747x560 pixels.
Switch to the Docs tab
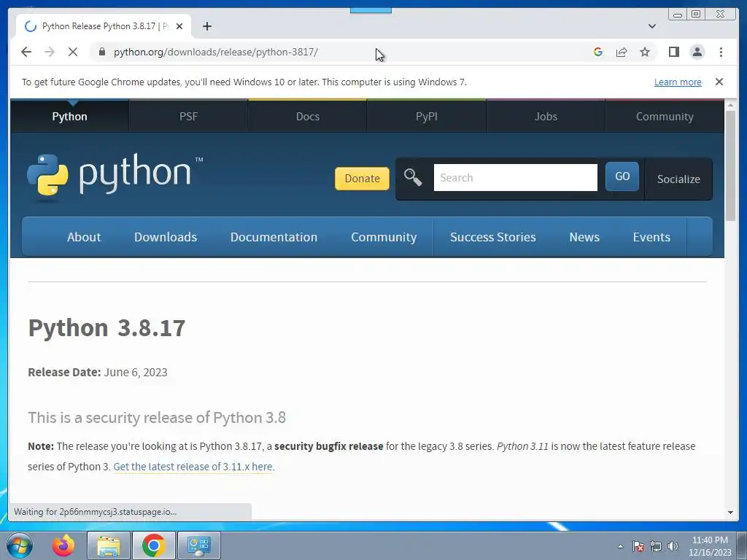pos(307,116)
